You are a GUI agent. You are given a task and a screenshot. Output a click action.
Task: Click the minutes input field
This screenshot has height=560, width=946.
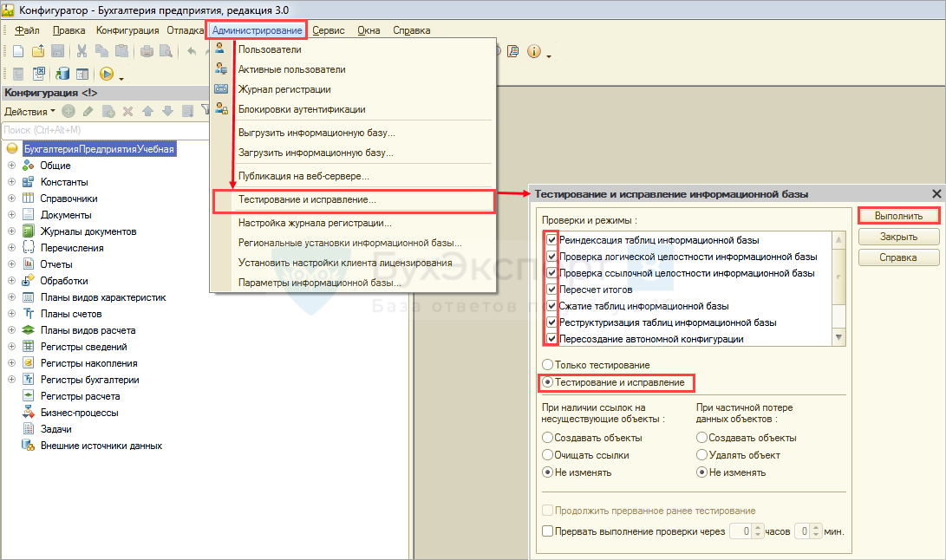(x=802, y=531)
